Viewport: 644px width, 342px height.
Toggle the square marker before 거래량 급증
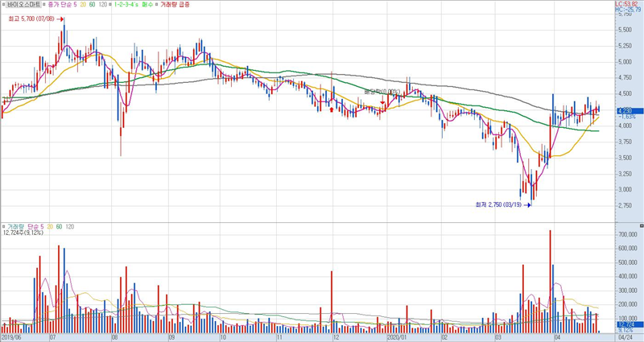(159, 5)
